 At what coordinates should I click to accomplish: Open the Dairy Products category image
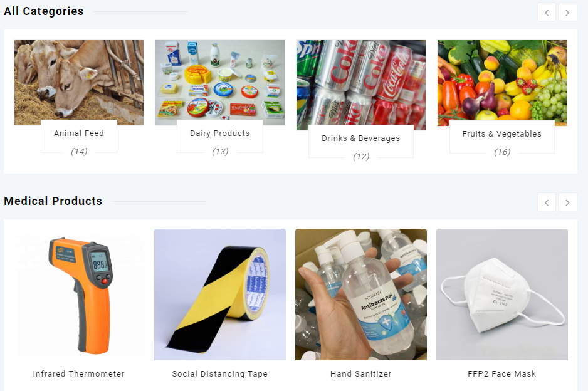[220, 83]
